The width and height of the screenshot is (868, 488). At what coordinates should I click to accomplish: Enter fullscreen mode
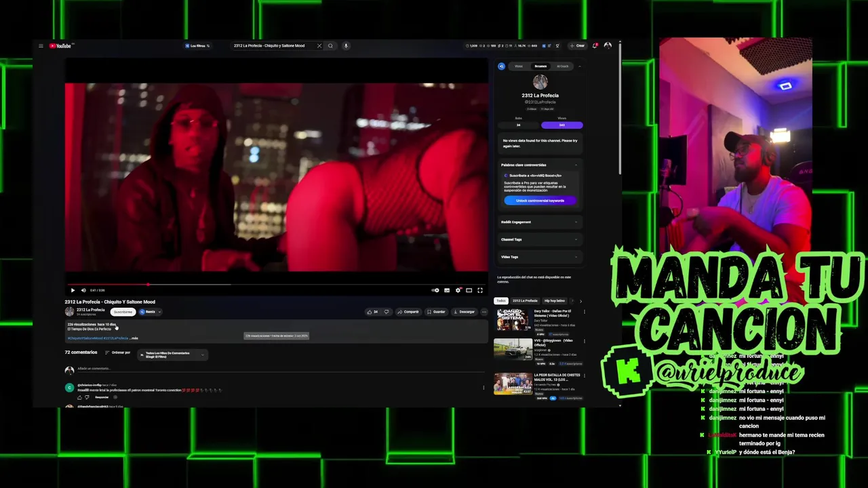pyautogui.click(x=480, y=290)
